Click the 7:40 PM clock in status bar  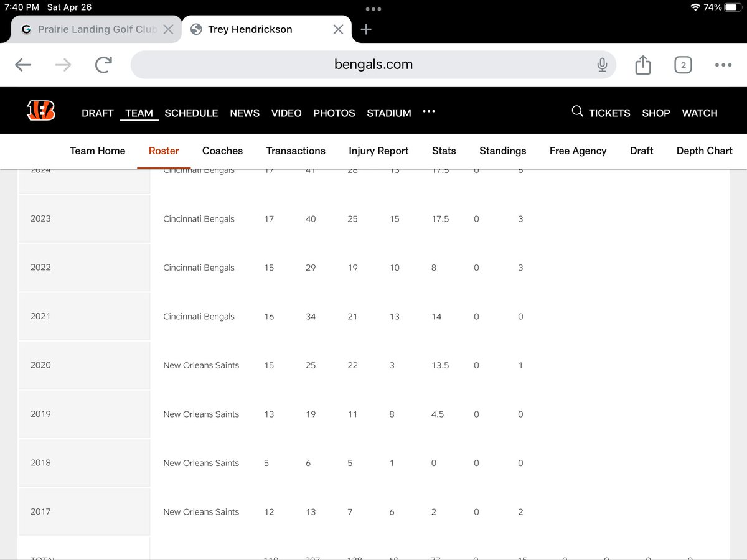pyautogui.click(x=22, y=7)
